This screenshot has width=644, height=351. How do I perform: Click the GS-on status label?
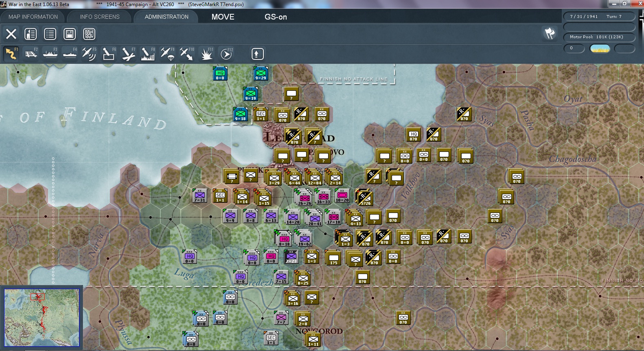(x=276, y=17)
